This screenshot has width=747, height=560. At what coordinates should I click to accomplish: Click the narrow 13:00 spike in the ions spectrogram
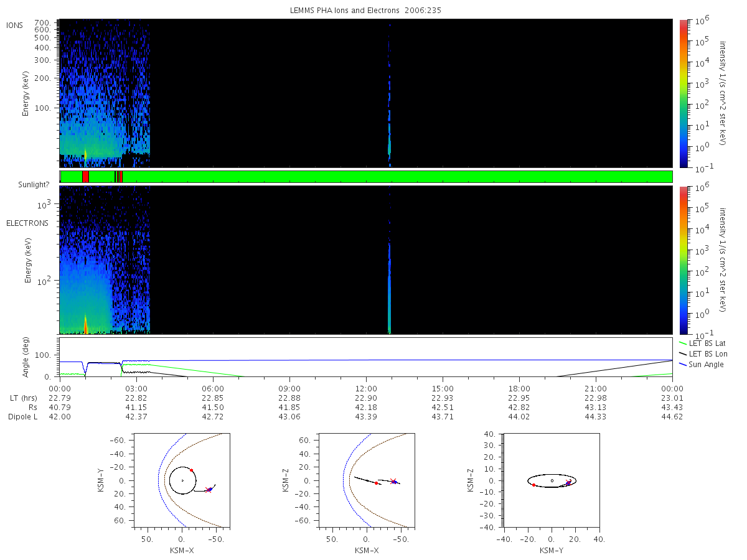(x=389, y=93)
